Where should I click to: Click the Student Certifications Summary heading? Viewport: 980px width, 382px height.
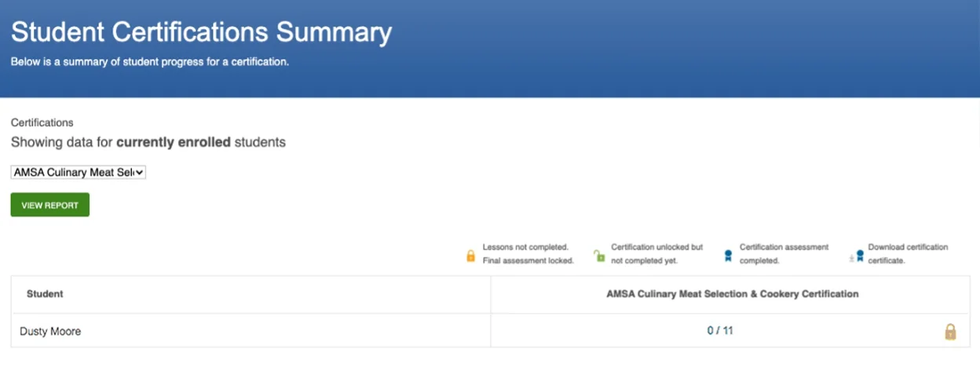(x=201, y=33)
